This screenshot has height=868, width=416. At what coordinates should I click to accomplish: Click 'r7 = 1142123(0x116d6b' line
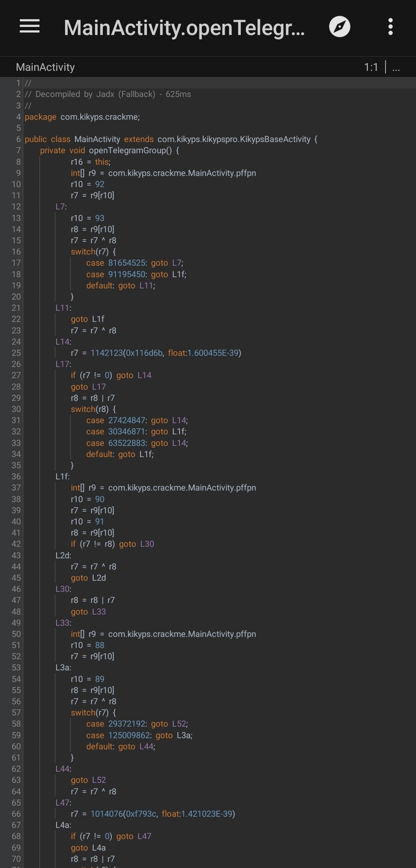coord(156,353)
